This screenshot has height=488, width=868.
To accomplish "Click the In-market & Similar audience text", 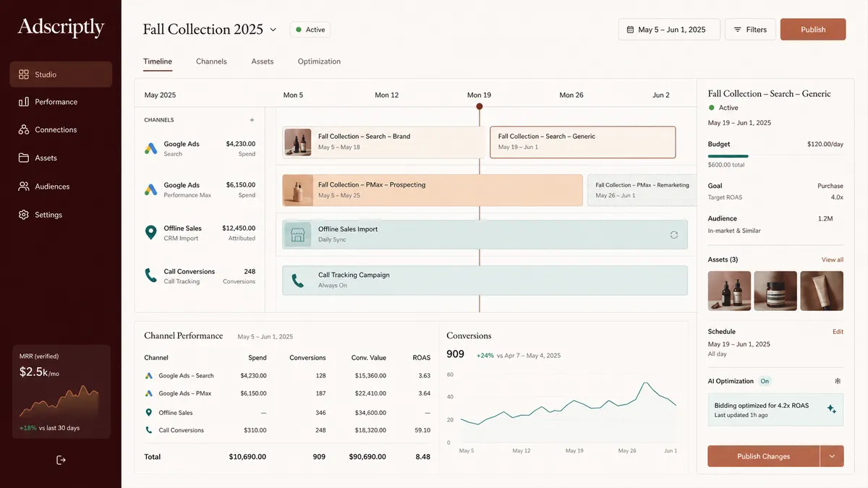I will [734, 231].
